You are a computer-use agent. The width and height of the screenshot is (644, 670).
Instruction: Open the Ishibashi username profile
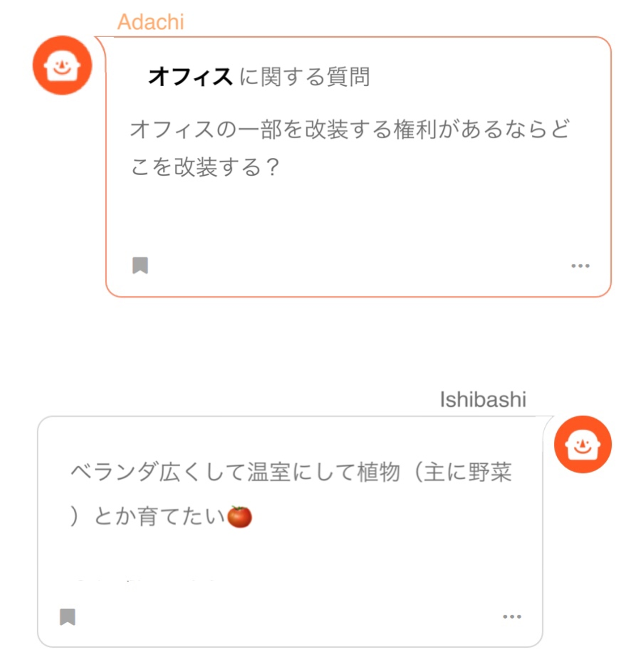click(483, 399)
